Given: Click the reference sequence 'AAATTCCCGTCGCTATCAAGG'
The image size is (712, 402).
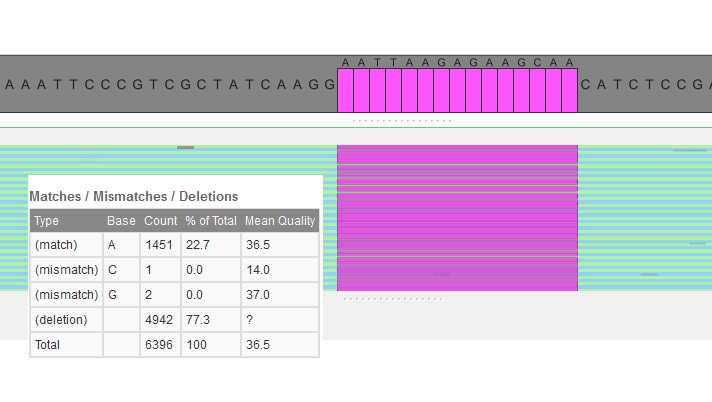Looking at the screenshot, I should 170,84.
